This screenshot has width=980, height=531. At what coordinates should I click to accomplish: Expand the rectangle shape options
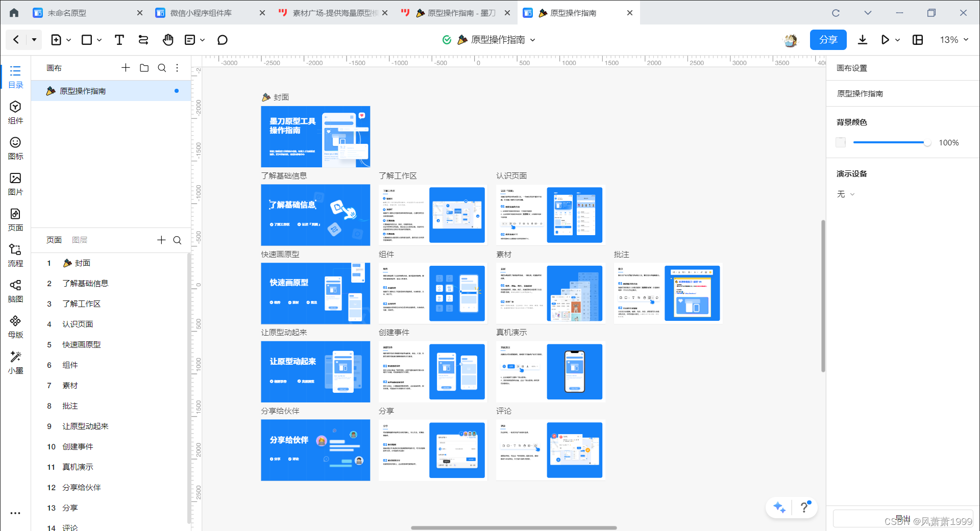pyautogui.click(x=100, y=40)
